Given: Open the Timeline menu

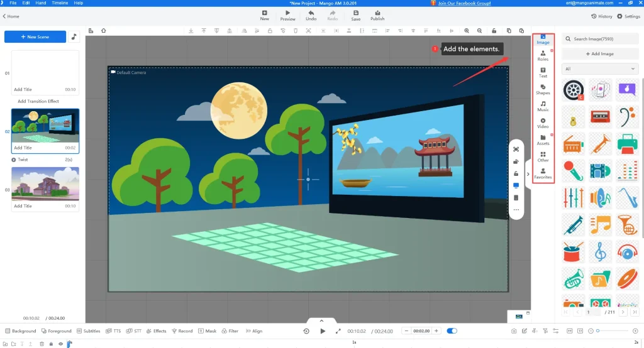Looking at the screenshot, I should pyautogui.click(x=60, y=3).
